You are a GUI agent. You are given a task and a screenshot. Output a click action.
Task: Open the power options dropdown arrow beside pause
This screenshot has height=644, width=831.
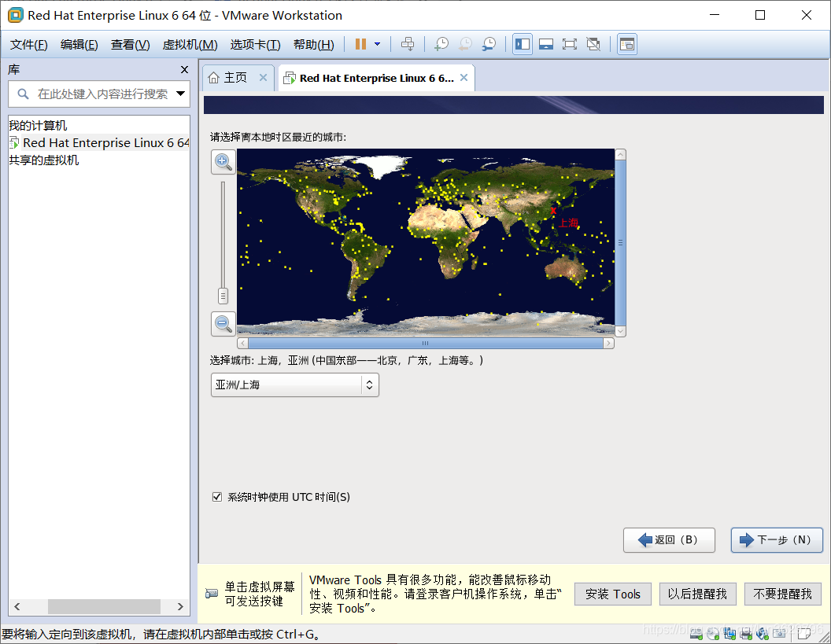click(378, 44)
